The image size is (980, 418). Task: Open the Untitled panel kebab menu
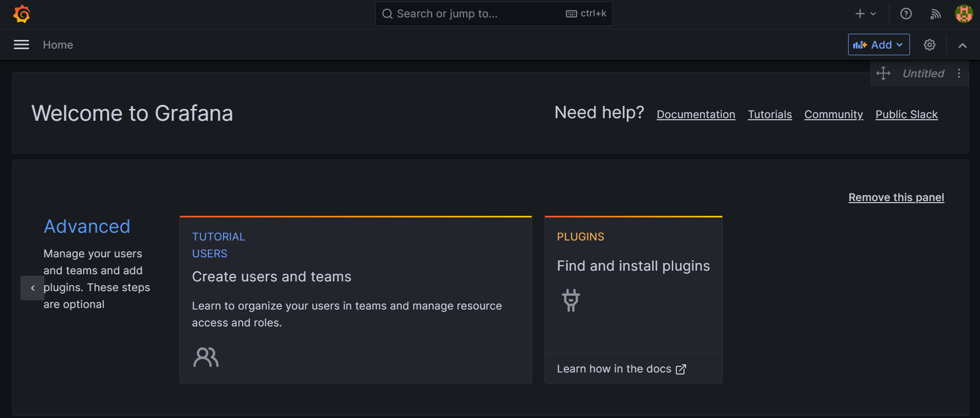[959, 73]
